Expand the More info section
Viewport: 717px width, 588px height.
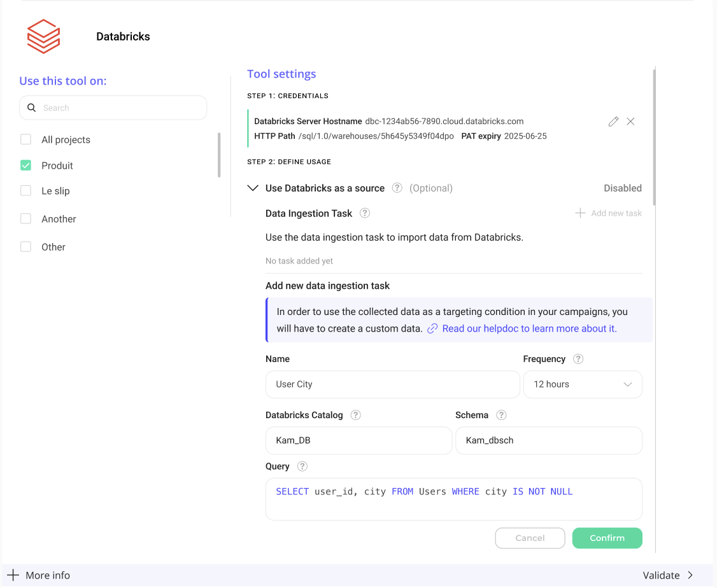click(38, 575)
